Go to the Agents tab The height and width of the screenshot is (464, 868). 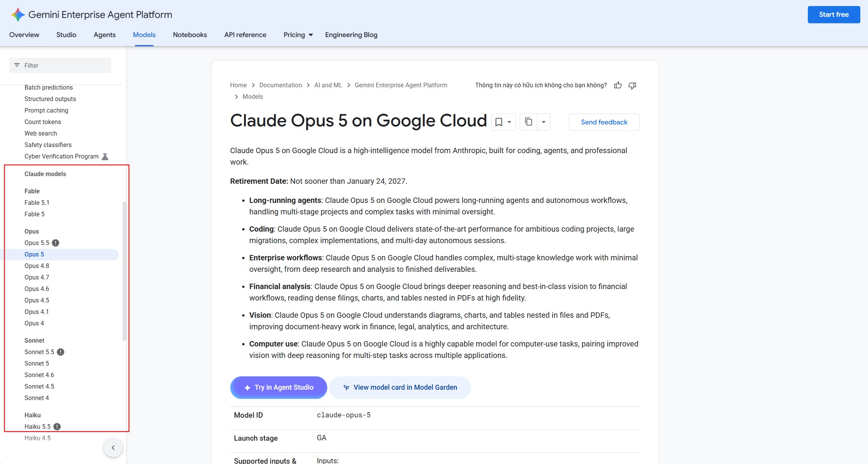coord(105,35)
